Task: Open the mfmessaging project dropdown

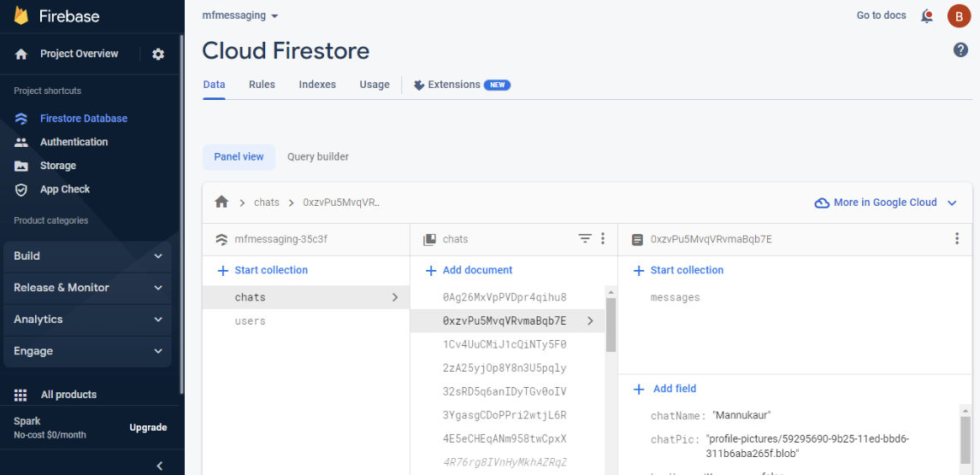Action: (x=240, y=15)
